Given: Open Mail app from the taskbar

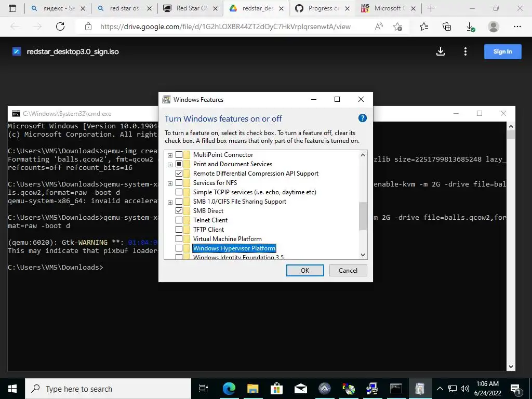Looking at the screenshot, I should click(x=301, y=389).
